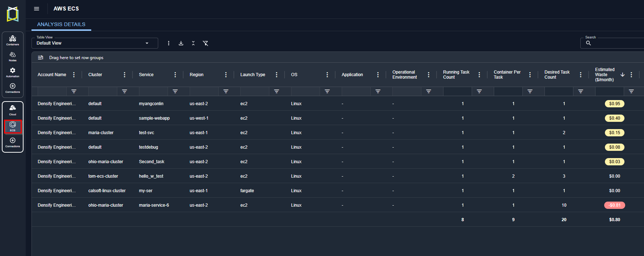644x256 pixels.
Task: Open Running Task Count column menu
Action: (x=479, y=75)
